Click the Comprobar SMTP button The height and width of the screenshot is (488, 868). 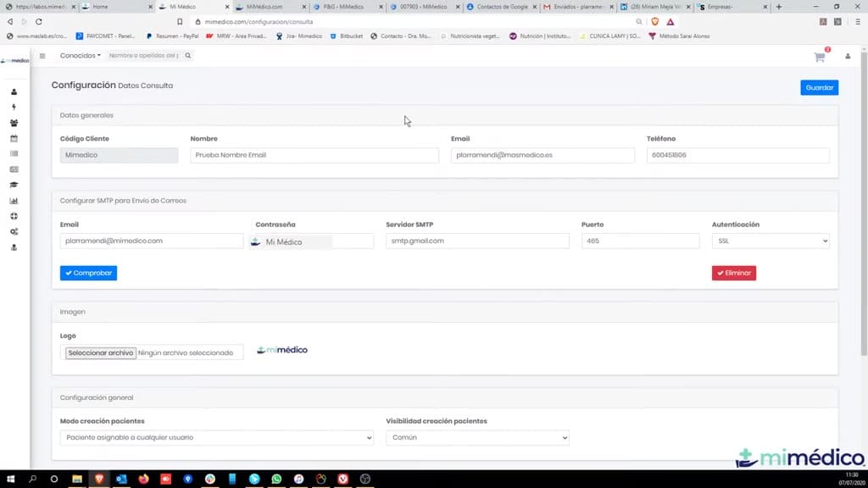88,273
